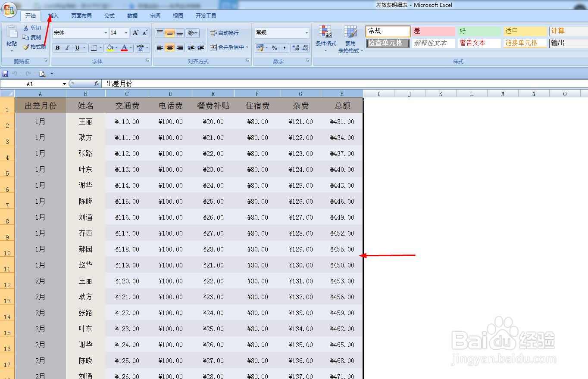The width and height of the screenshot is (588, 379).
Task: Open the font color dropdown arrow
Action: pos(130,48)
